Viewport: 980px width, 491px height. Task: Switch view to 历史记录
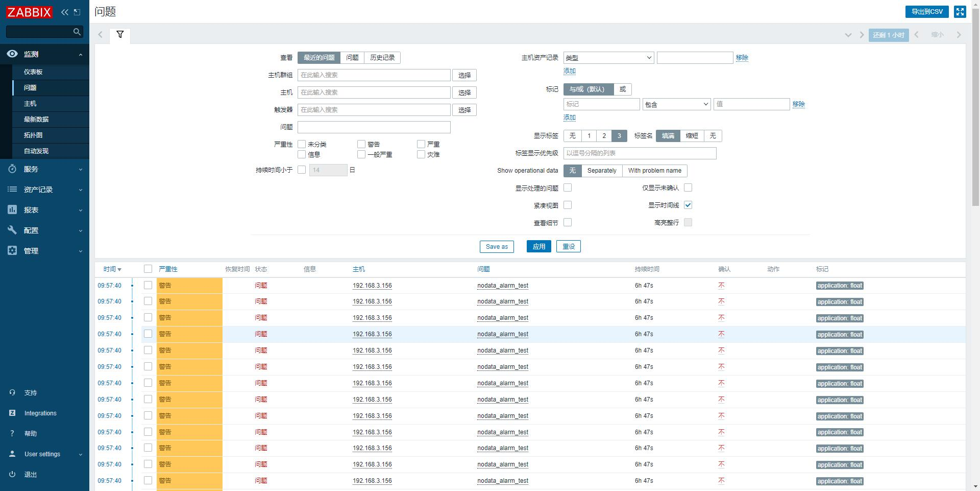point(382,58)
